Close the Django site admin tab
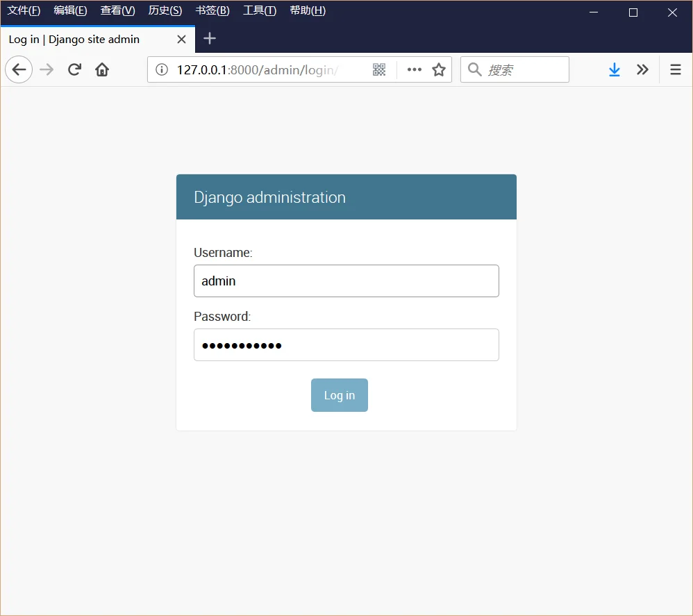 tap(181, 40)
